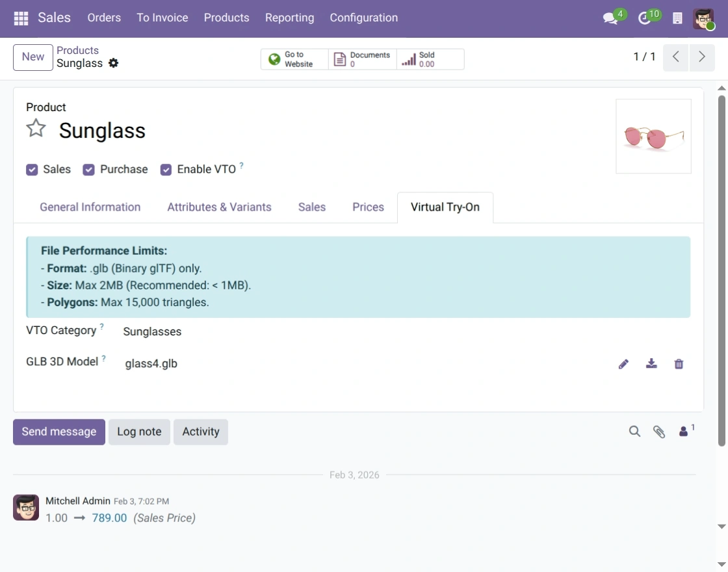728x572 pixels.
Task: Open the Reporting menu
Action: [290, 18]
